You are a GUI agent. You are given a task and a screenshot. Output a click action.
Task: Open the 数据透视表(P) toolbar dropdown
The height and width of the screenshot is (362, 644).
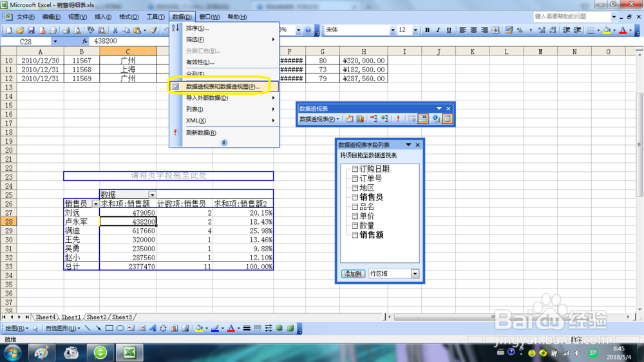click(x=319, y=119)
